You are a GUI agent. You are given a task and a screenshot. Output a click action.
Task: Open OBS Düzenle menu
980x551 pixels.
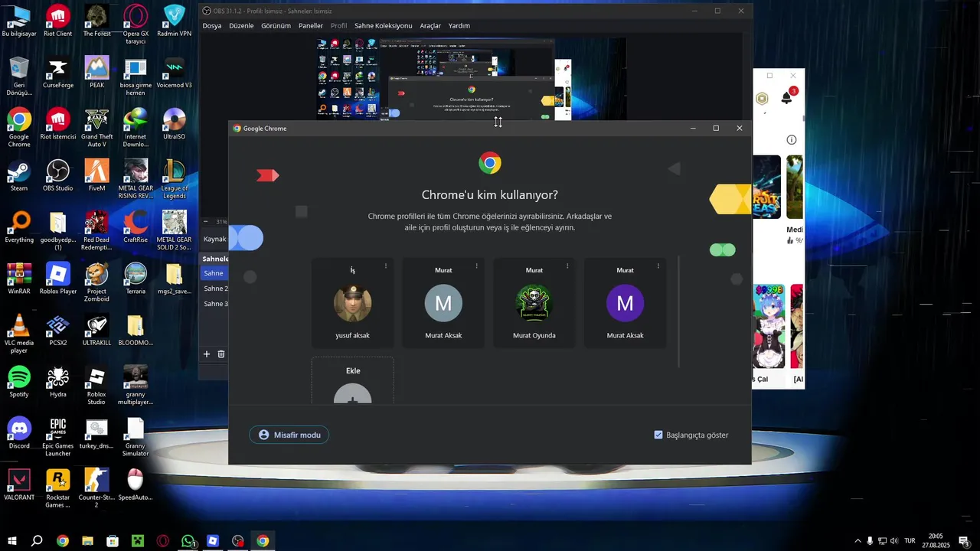pos(241,26)
